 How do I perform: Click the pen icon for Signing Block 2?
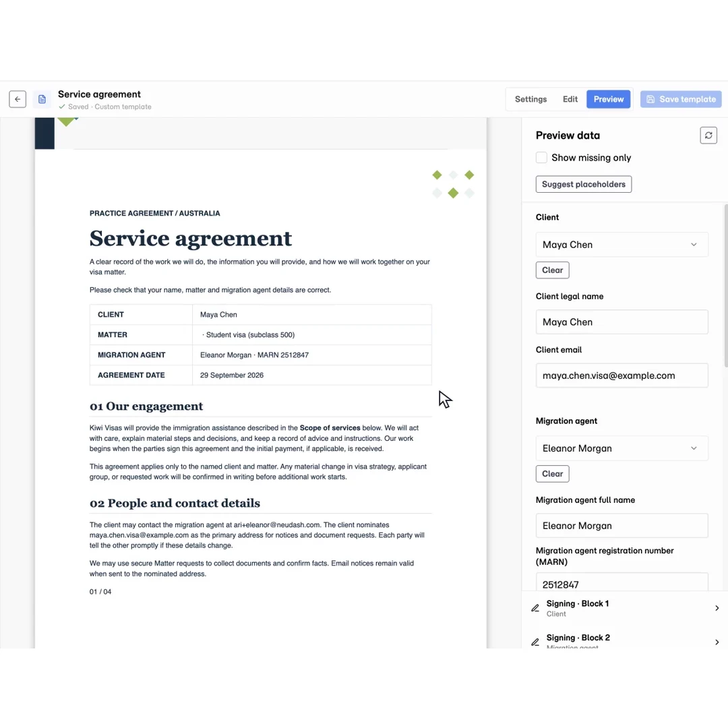click(x=535, y=642)
